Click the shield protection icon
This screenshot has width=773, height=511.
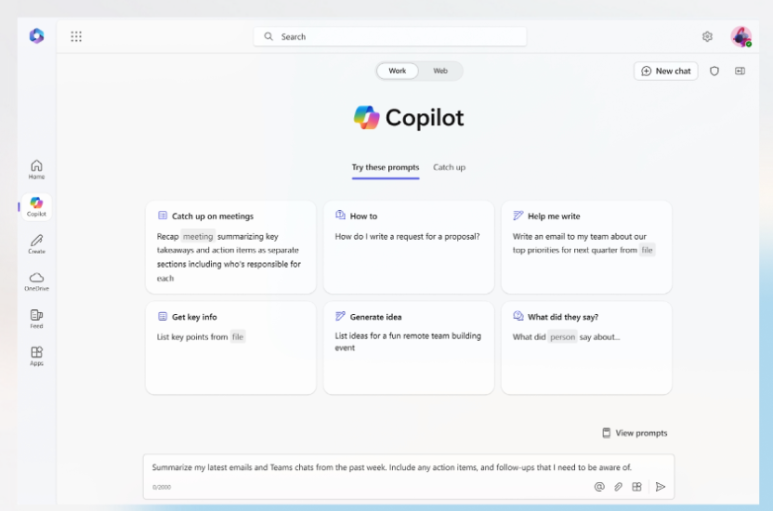(714, 71)
